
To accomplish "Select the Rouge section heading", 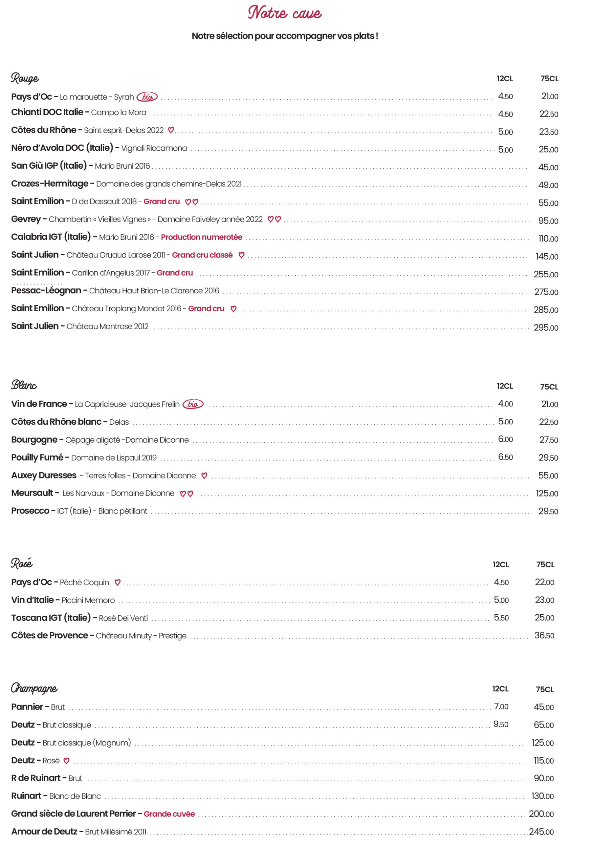I will coord(25,78).
